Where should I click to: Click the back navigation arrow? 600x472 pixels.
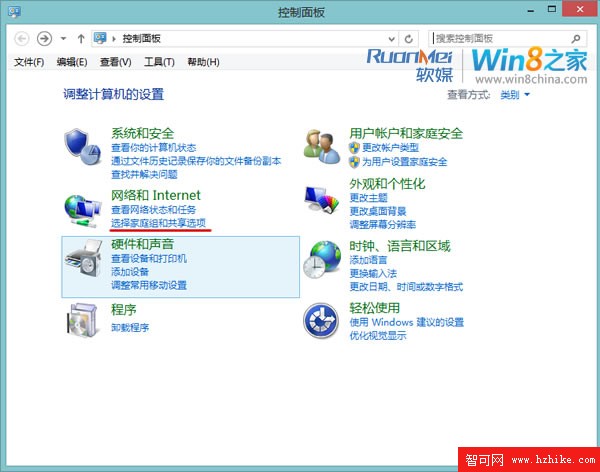point(22,39)
